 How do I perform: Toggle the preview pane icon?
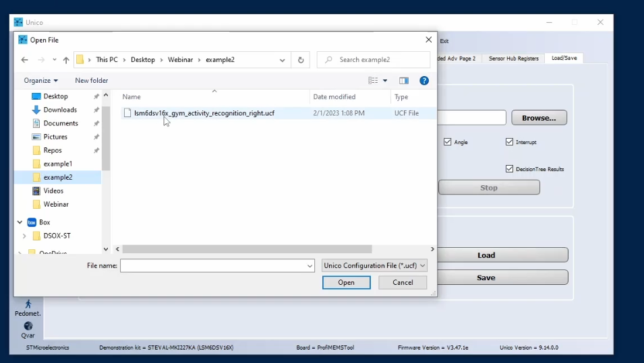click(404, 80)
